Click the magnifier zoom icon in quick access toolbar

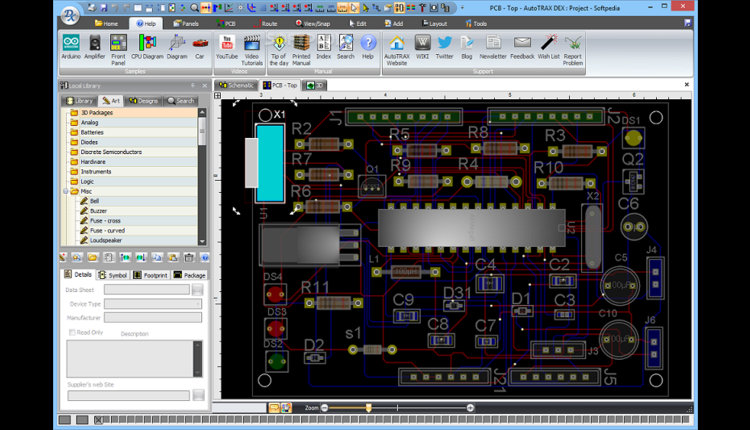[x=194, y=8]
